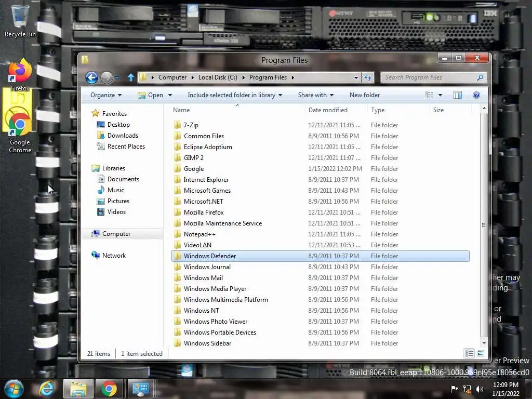
Task: Select Desktop under Favorites
Action: 118,125
